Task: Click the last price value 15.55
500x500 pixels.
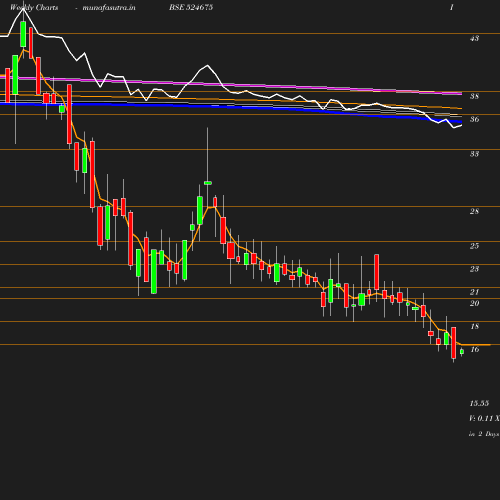Action: pos(479,403)
